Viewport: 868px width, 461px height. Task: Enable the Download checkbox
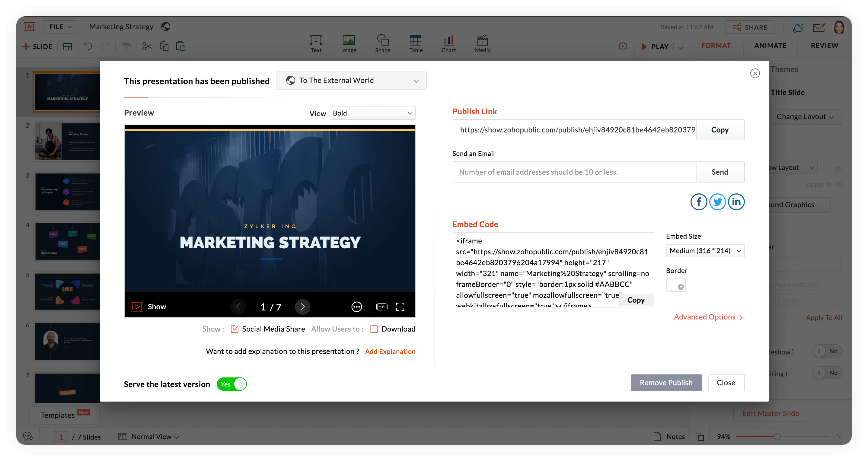pyautogui.click(x=374, y=329)
